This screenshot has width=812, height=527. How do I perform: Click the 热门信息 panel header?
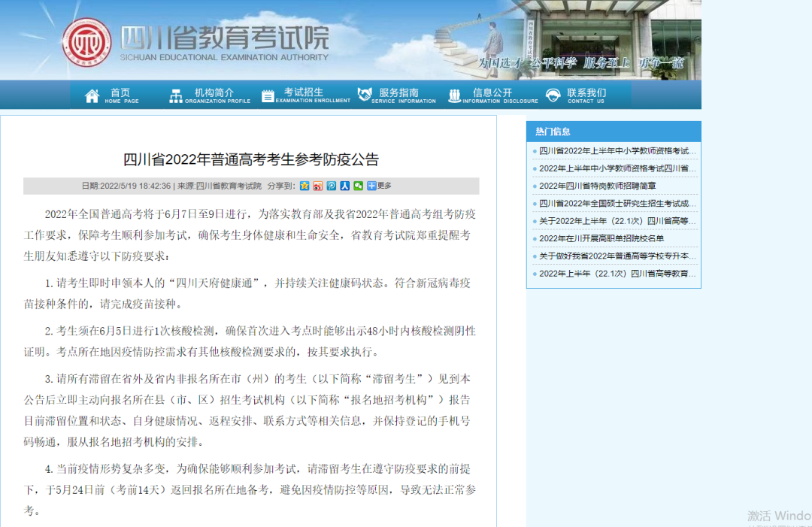(x=554, y=132)
